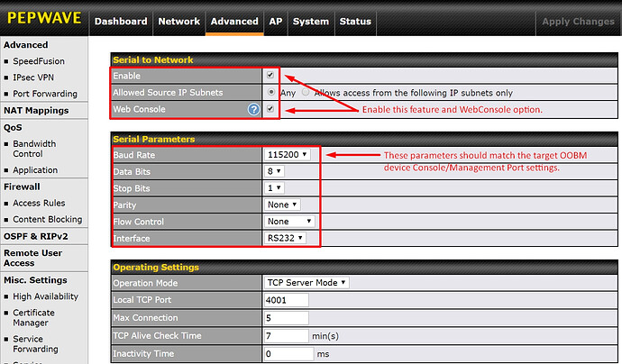This screenshot has width=622, height=364.
Task: Open the Operation Mode dropdown
Action: (306, 283)
